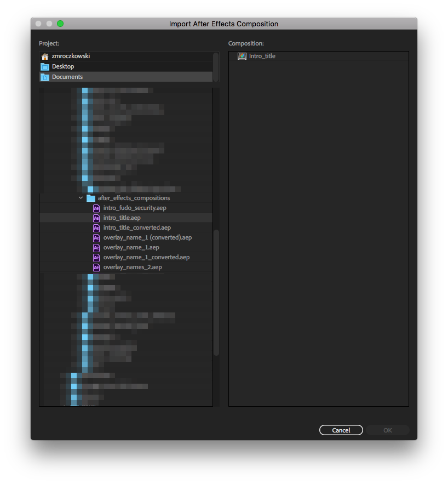Image resolution: width=448 pixels, height=484 pixels.
Task: Select the Documents location
Action: pos(67,77)
